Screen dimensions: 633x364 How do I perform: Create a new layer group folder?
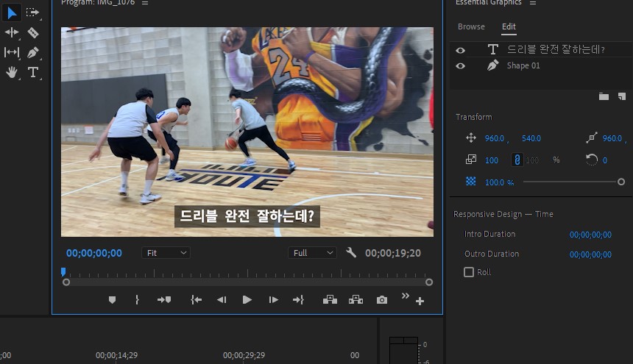coord(604,96)
